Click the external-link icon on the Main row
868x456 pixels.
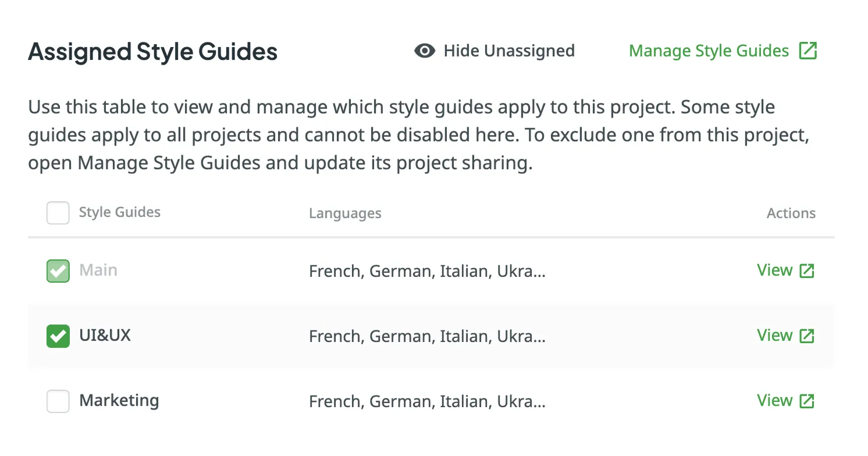point(806,270)
